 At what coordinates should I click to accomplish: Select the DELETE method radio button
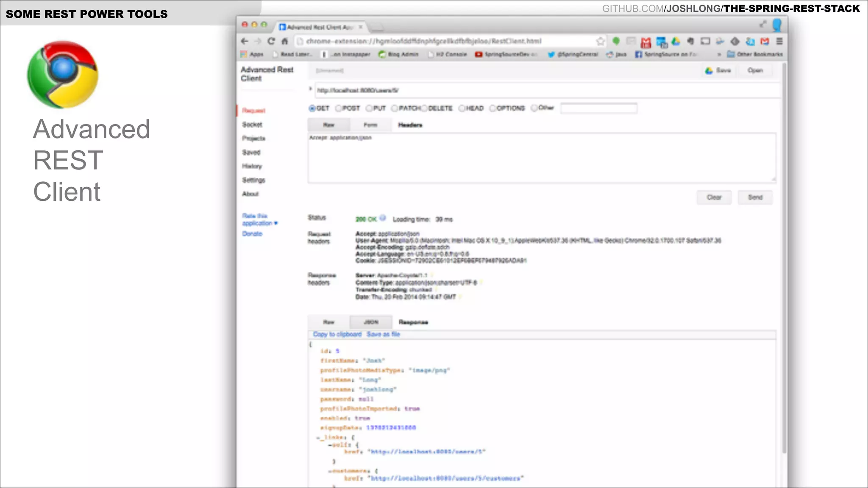click(x=424, y=108)
